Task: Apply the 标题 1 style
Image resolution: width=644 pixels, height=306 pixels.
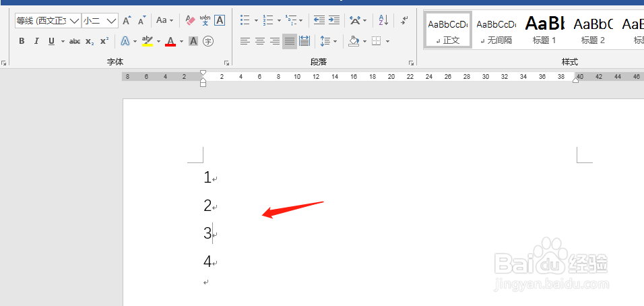Action: click(544, 30)
